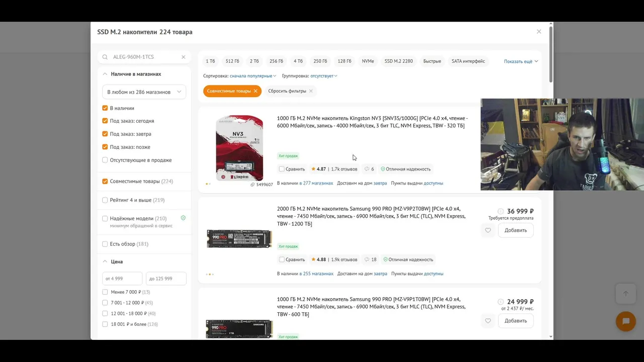This screenshot has height=362, width=644.
Task: Clear the ALEG-960M-1TCS search field
Action: [x=183, y=57]
